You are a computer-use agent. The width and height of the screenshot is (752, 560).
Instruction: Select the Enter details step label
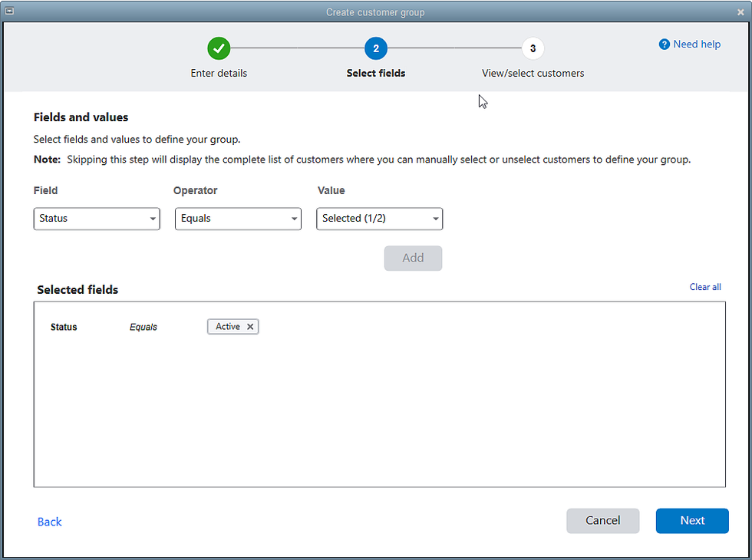219,74
